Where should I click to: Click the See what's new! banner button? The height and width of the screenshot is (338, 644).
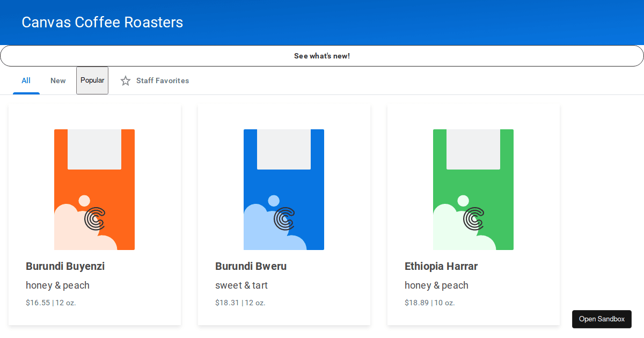pos(322,56)
